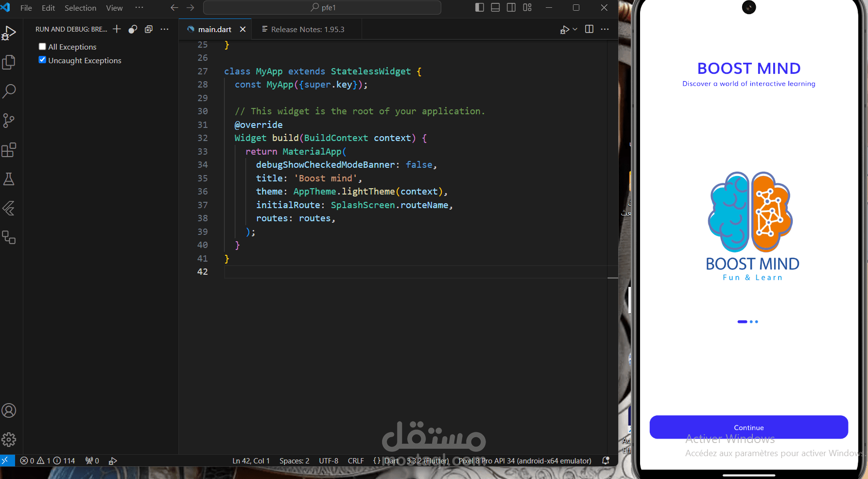Click the VS Code logo icon in title bar

6,7
